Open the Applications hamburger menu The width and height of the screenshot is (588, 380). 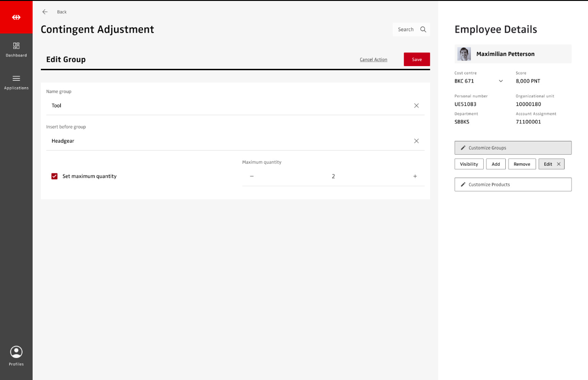16,78
